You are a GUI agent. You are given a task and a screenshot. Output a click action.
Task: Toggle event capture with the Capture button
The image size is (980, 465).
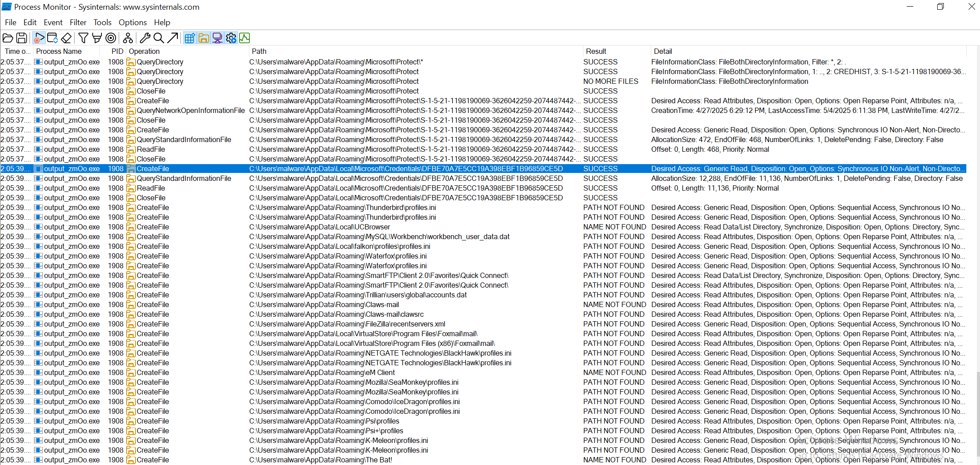[x=39, y=38]
